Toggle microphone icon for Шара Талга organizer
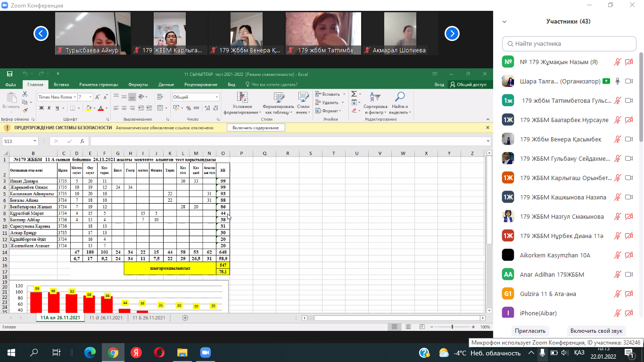 click(617, 81)
